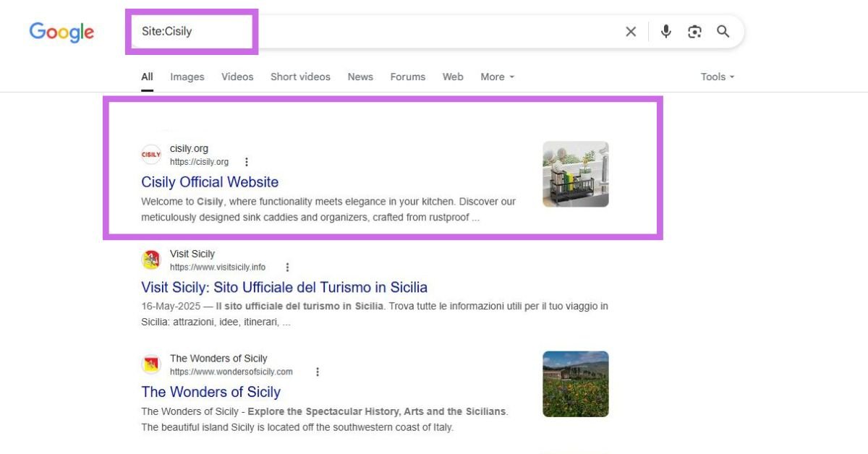Screen dimensions: 868x454
Task: Switch to the Web tab
Action: point(453,77)
